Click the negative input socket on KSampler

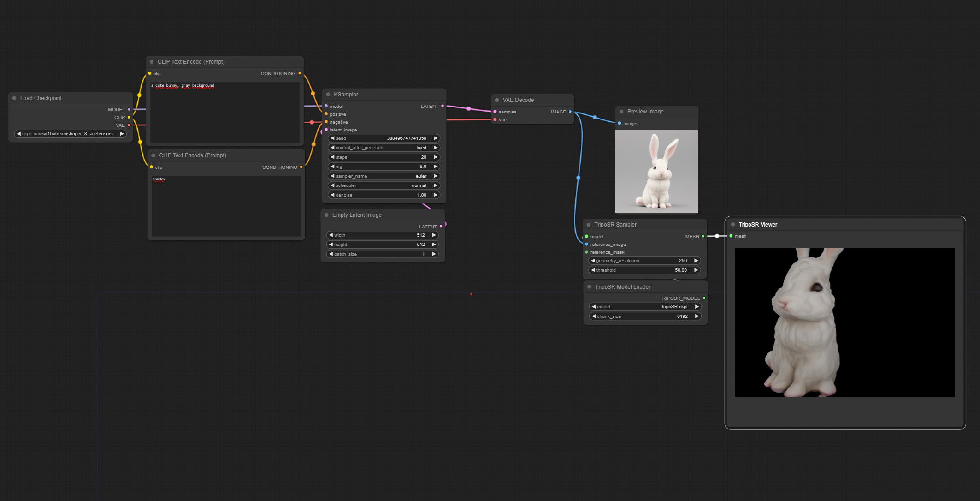pyautogui.click(x=326, y=122)
